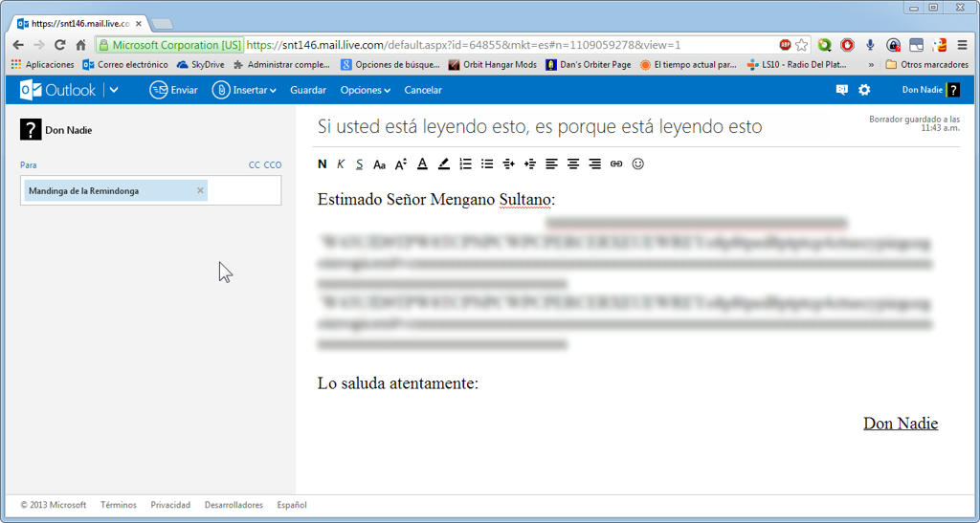Open the Correo electrónico bookmark
Screen dimensions: 980x523
pos(125,64)
